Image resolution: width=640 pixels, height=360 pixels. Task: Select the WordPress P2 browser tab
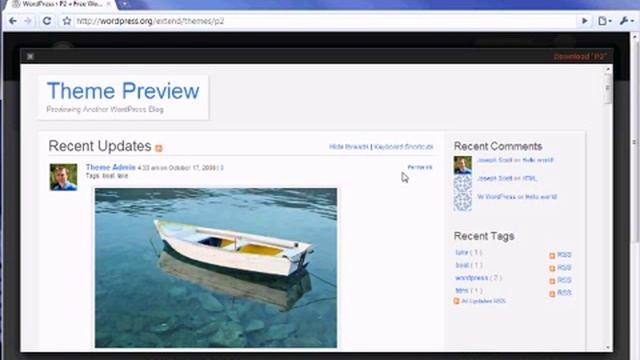click(61, 4)
